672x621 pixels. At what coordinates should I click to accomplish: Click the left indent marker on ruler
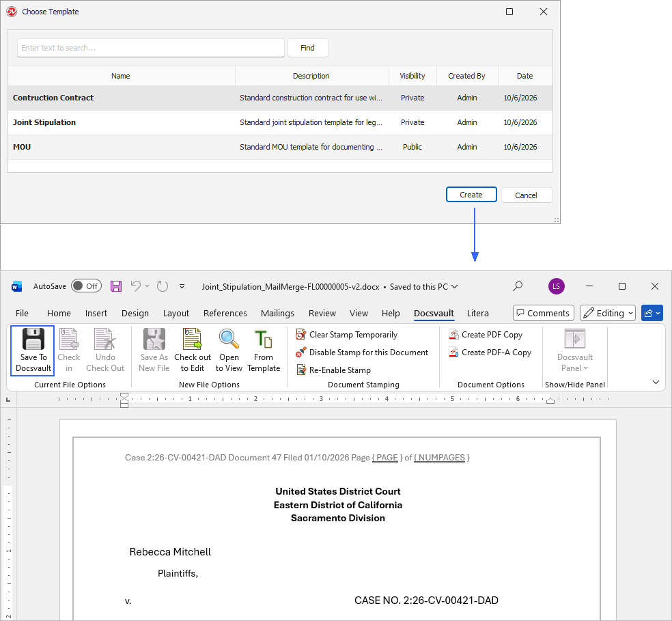124,400
